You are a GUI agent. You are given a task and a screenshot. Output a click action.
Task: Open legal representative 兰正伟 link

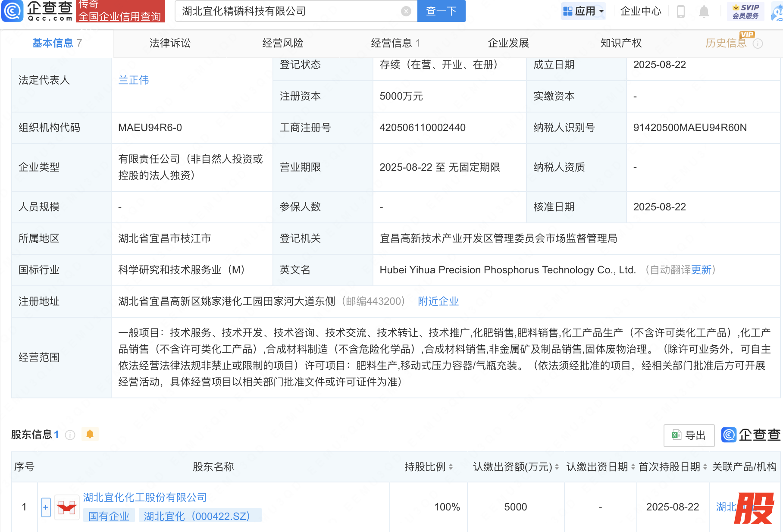pyautogui.click(x=134, y=80)
